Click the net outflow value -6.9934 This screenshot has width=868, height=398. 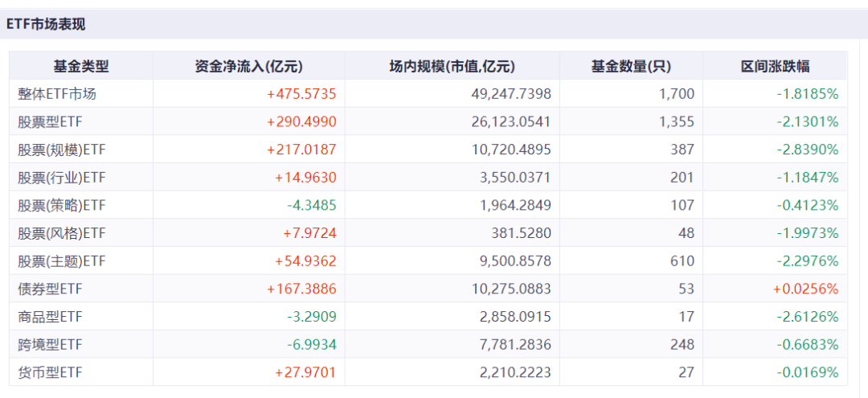[312, 345]
